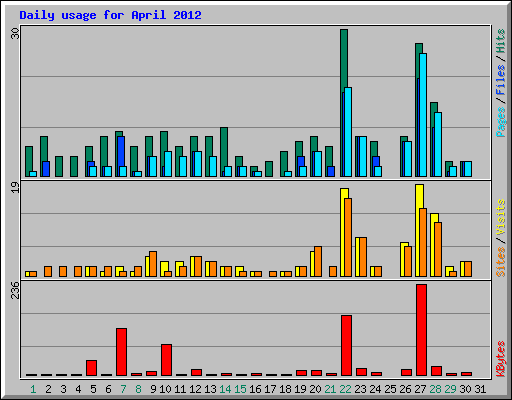Click the day 15 axis label
This screenshot has height=400, width=512.
point(240,389)
